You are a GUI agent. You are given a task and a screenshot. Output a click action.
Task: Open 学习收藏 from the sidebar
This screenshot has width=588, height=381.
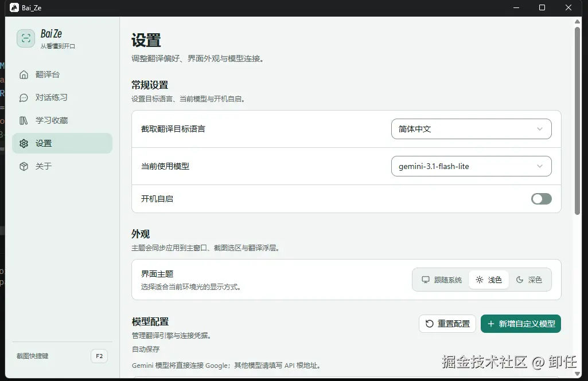(x=63, y=121)
